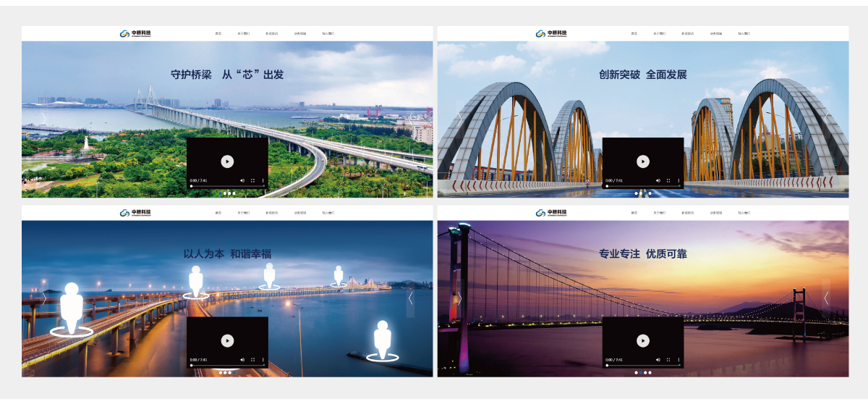Screen dimensions: 868x420
Task: Click left-side carousel arrow on 专业专注 banner
Action: (x=459, y=298)
